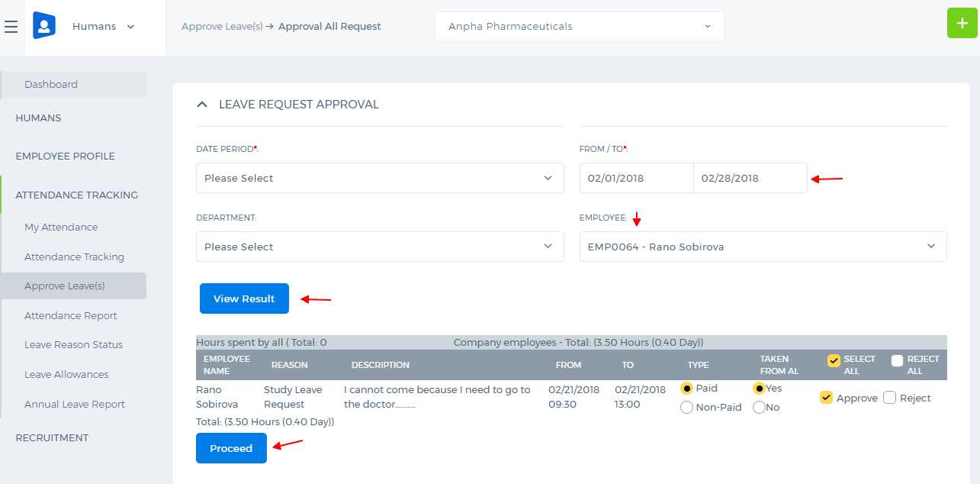Toggle the Reject checkbox for Rano Sobirova
This screenshot has width=980, height=484.
tap(889, 398)
